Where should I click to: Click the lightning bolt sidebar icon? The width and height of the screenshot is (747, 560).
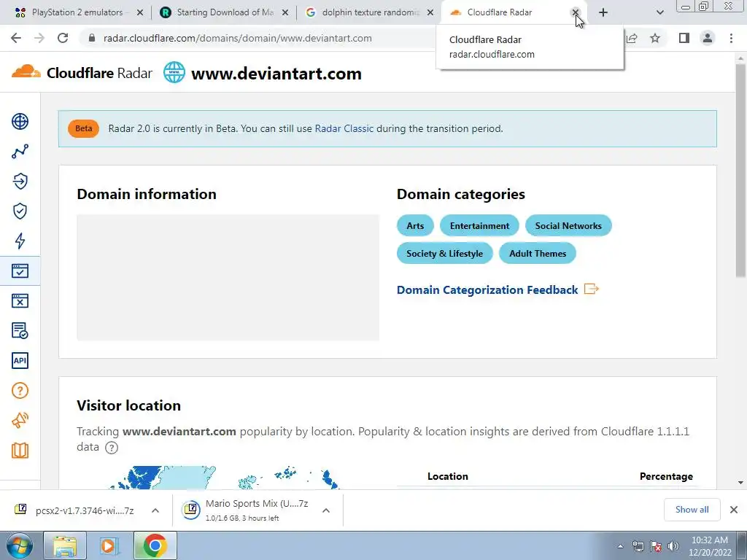click(x=20, y=241)
